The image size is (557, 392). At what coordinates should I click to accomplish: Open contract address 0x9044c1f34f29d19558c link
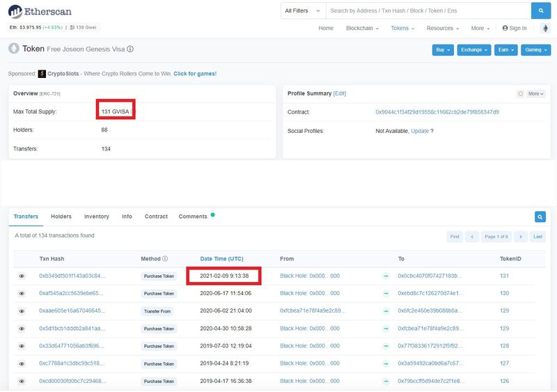pyautogui.click(x=437, y=112)
